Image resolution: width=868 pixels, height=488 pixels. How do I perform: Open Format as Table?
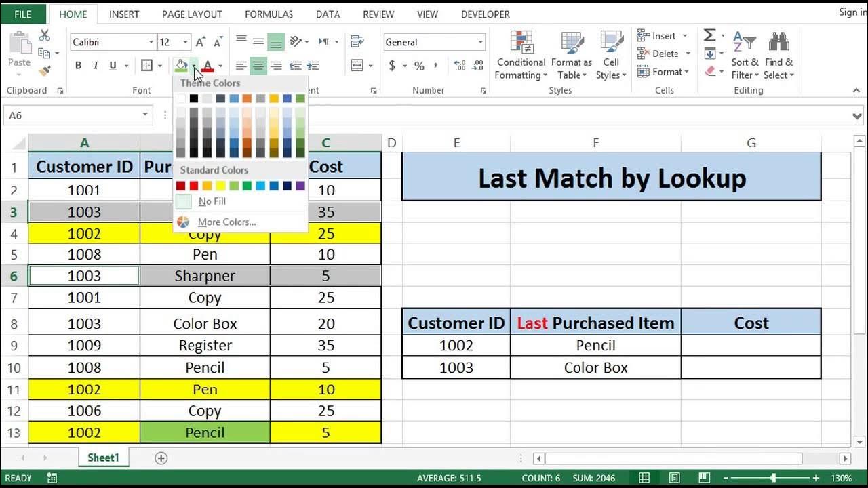point(571,56)
